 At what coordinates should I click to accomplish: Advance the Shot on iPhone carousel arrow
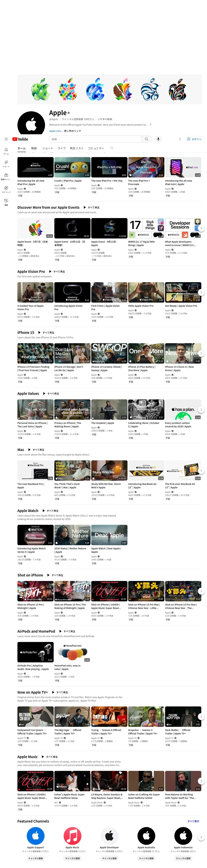[x=201, y=591]
